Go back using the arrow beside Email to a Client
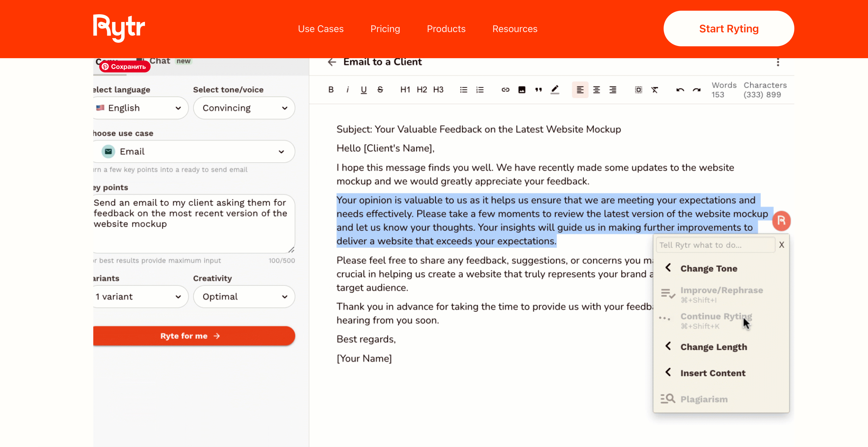This screenshot has width=868, height=447. tap(332, 62)
